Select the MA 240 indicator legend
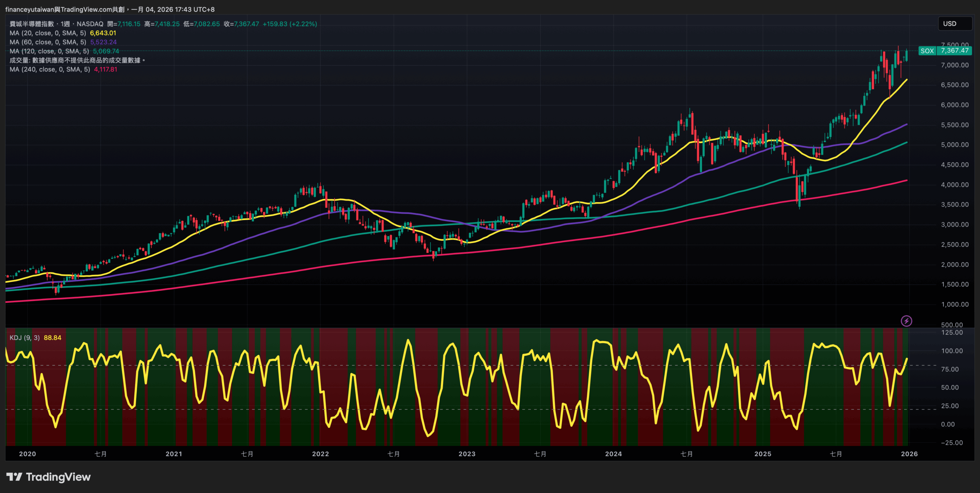 (x=50, y=70)
